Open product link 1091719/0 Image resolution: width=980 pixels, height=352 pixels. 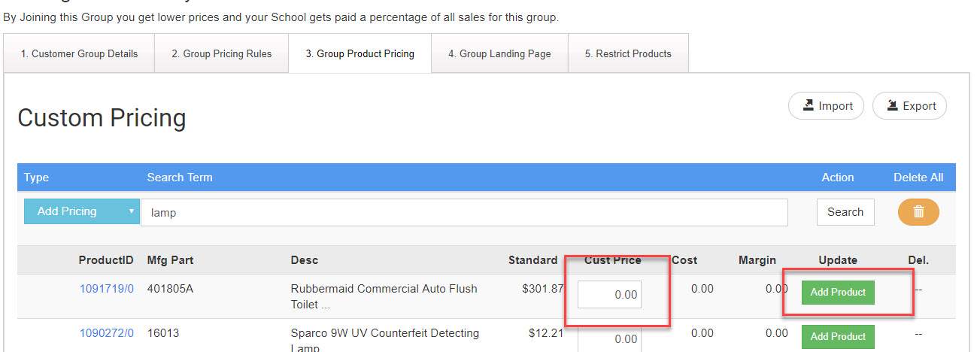pyautogui.click(x=106, y=289)
